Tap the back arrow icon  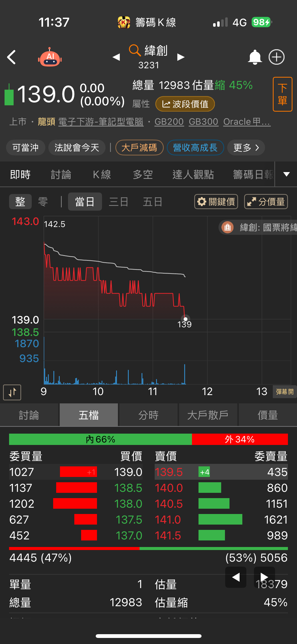point(12,57)
